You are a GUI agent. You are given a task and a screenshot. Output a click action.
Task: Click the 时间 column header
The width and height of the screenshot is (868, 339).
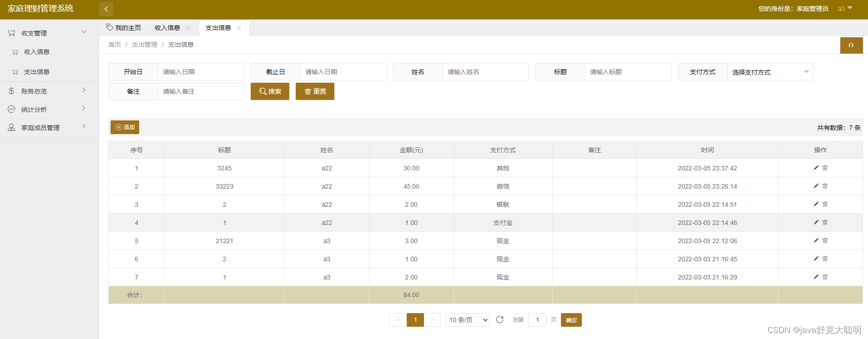pyautogui.click(x=707, y=150)
